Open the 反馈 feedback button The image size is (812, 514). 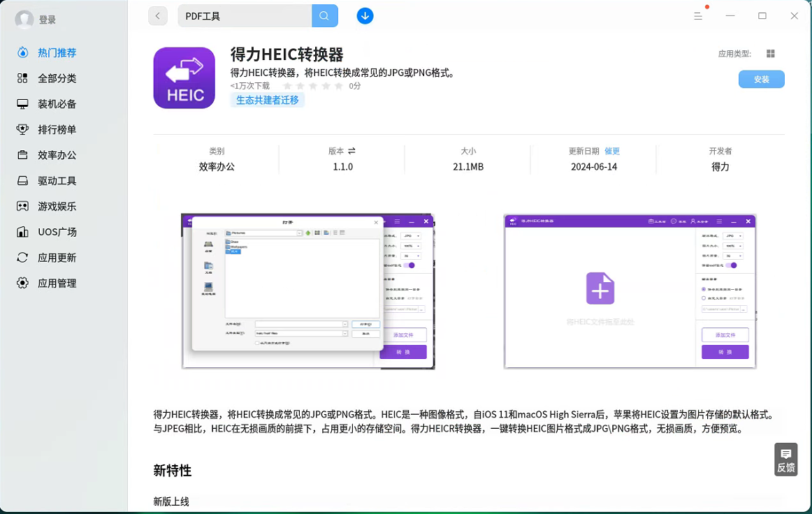(x=785, y=460)
